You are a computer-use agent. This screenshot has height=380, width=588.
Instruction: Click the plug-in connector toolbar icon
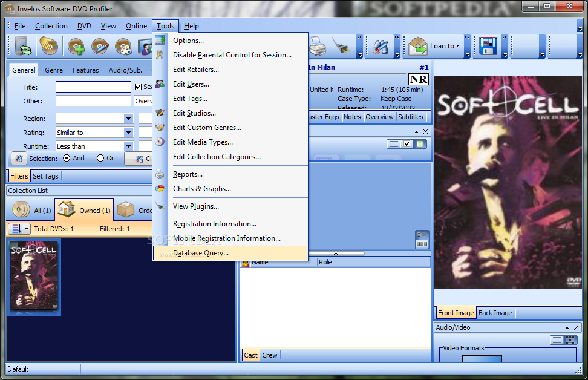point(341,47)
